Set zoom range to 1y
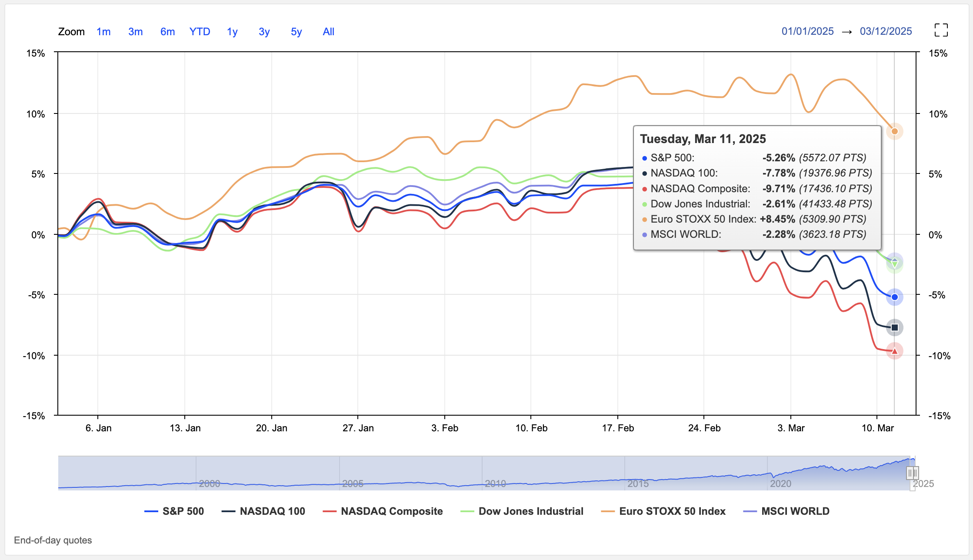The width and height of the screenshot is (973, 560). [x=232, y=32]
